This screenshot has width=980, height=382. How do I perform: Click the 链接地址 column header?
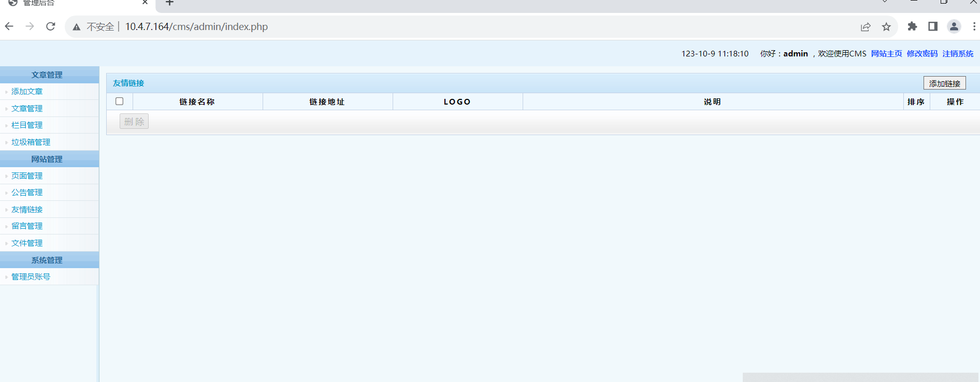coord(327,102)
